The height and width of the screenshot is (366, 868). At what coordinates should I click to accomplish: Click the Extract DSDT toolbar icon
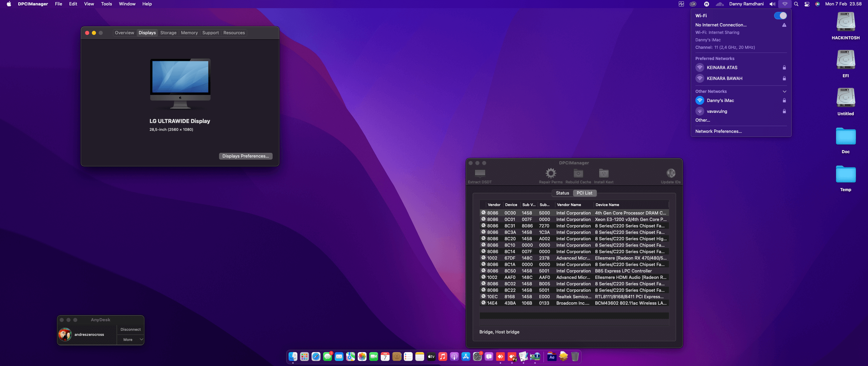(x=479, y=173)
